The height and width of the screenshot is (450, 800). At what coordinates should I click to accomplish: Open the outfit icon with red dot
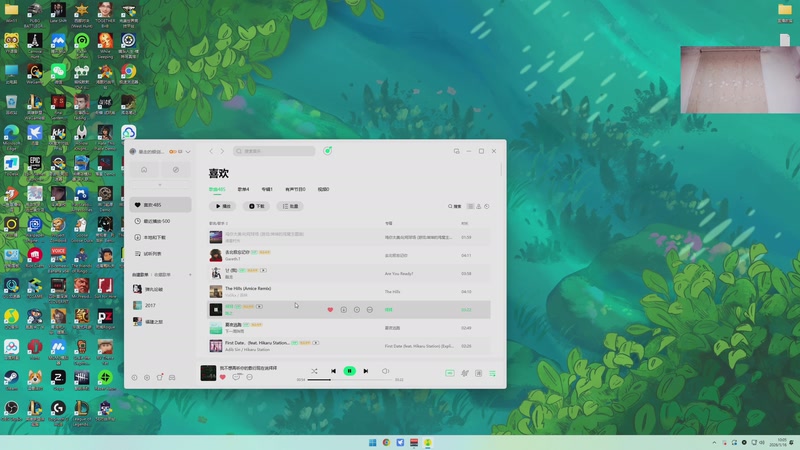[160, 378]
